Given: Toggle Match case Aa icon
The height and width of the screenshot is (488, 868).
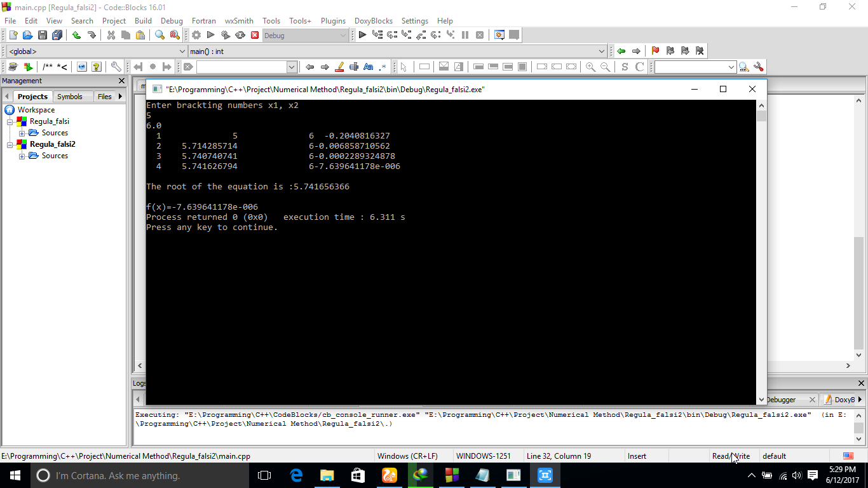Looking at the screenshot, I should 369,67.
